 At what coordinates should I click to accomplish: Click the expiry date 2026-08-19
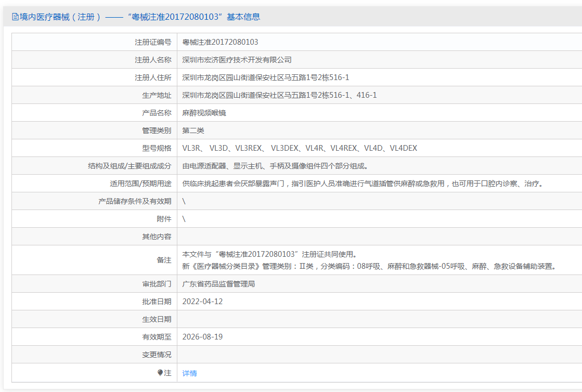pos(202,337)
